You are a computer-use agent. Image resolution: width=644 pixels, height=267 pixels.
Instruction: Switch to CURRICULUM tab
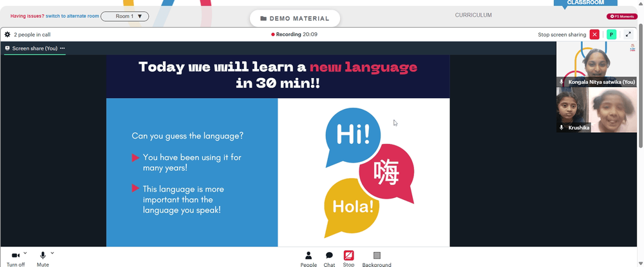(473, 15)
